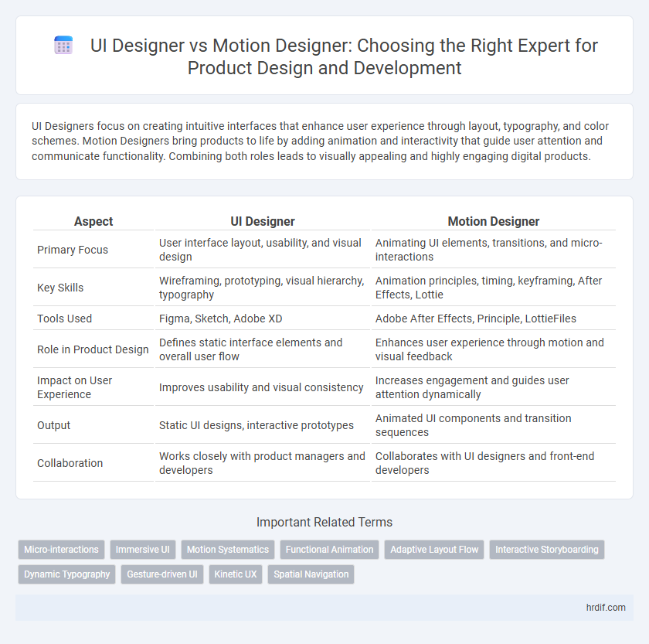Click 'Animation principles, timing, keyframing' cell
This screenshot has height=644, width=649.
494,288
